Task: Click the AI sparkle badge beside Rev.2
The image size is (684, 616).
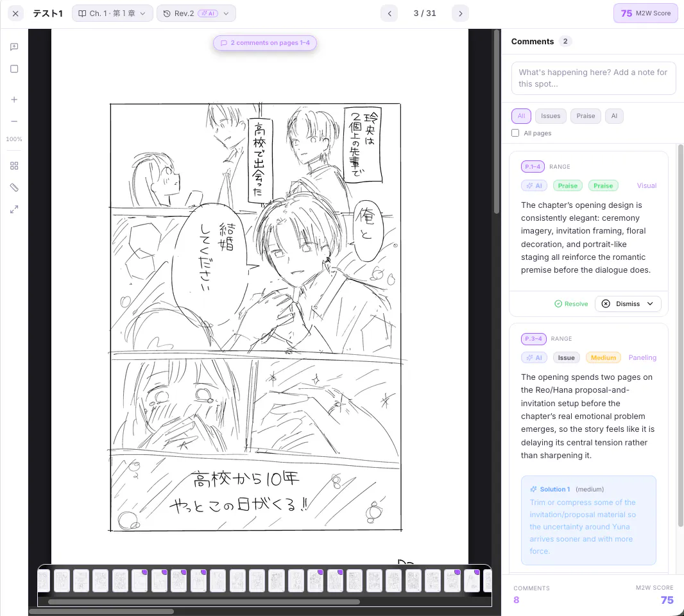Action: point(208,13)
